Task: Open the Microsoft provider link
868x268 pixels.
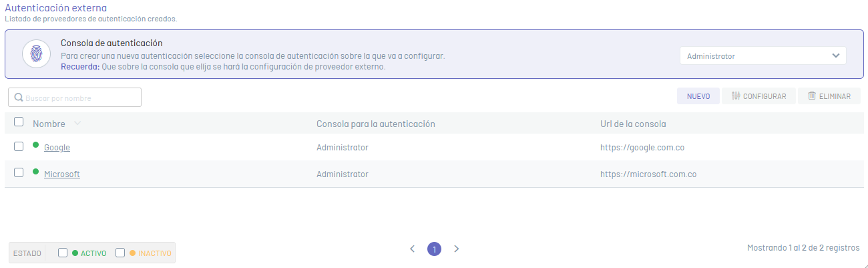Action: (62, 174)
